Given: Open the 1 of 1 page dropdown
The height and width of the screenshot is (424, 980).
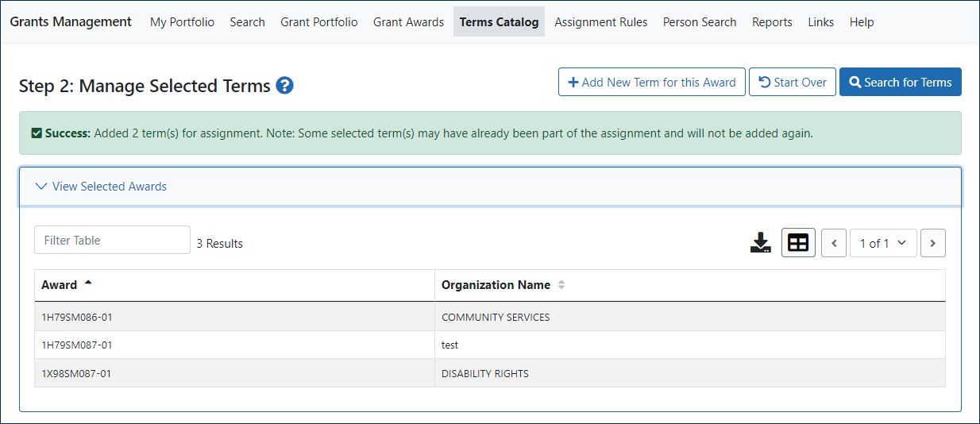Looking at the screenshot, I should 882,243.
